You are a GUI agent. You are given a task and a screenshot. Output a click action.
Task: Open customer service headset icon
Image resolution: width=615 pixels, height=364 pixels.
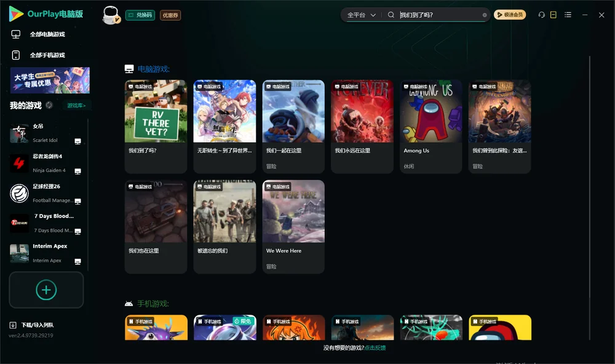542,15
